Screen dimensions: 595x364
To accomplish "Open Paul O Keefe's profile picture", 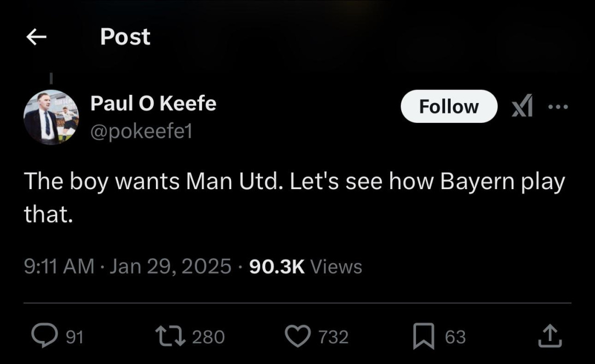I will (x=51, y=117).
